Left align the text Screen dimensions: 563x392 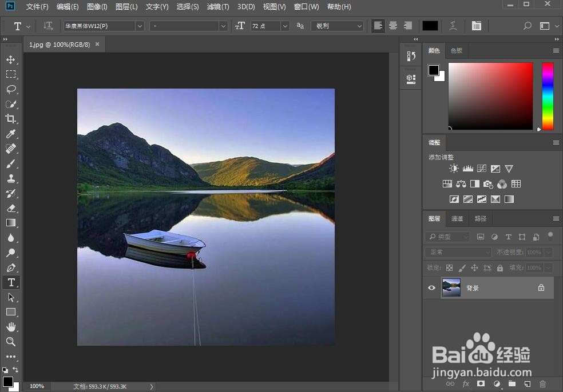[378, 26]
